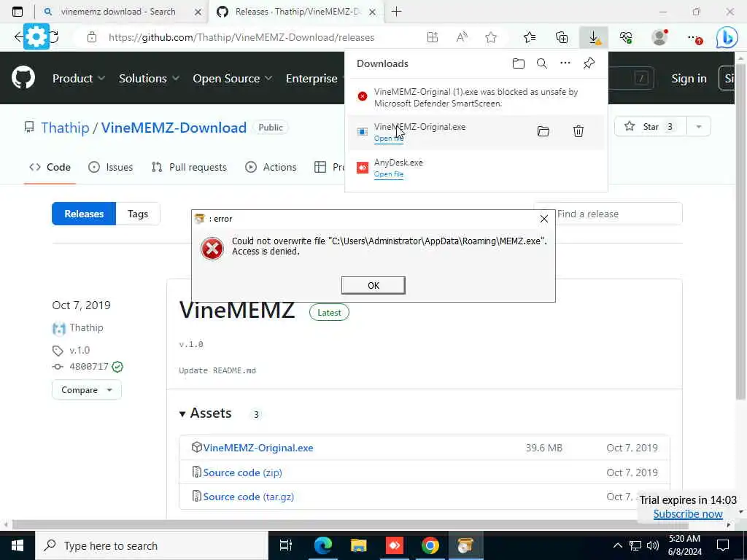
Task: Open Edge settings and more menu
Action: point(694,38)
